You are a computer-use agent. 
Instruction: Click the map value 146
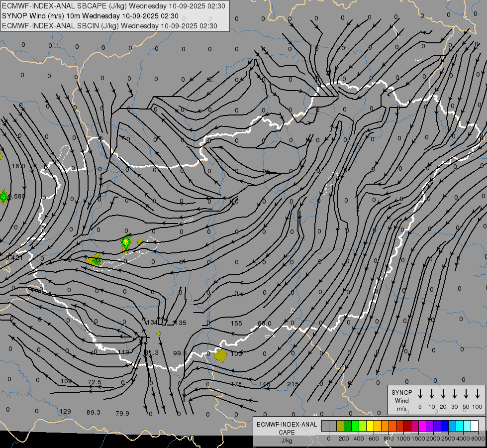[x=265, y=384]
